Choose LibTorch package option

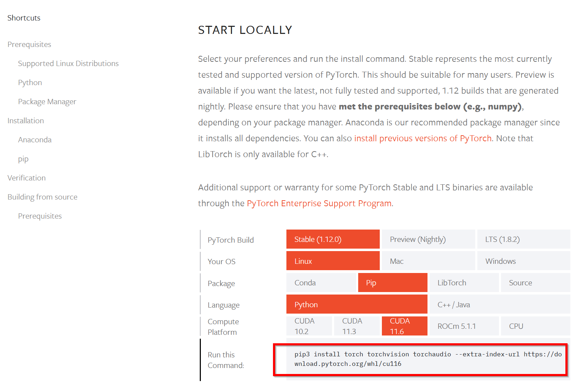pyautogui.click(x=464, y=283)
